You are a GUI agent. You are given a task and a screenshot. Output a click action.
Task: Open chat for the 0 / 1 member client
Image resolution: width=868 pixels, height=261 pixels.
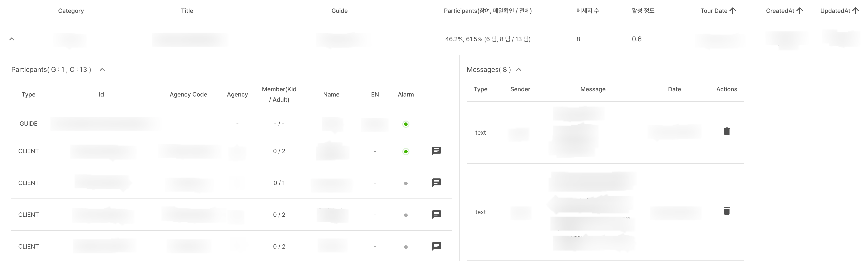coord(436,183)
